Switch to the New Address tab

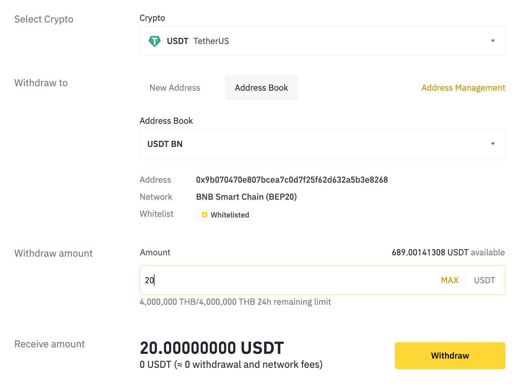pos(175,88)
